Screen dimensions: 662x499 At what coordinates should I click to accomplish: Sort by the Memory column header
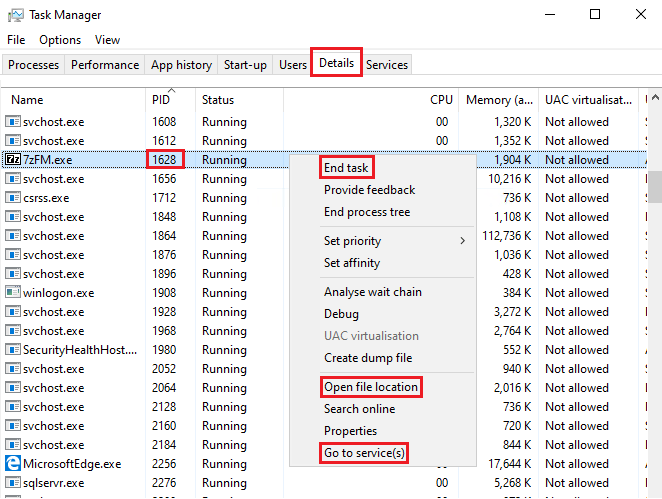tap(500, 100)
